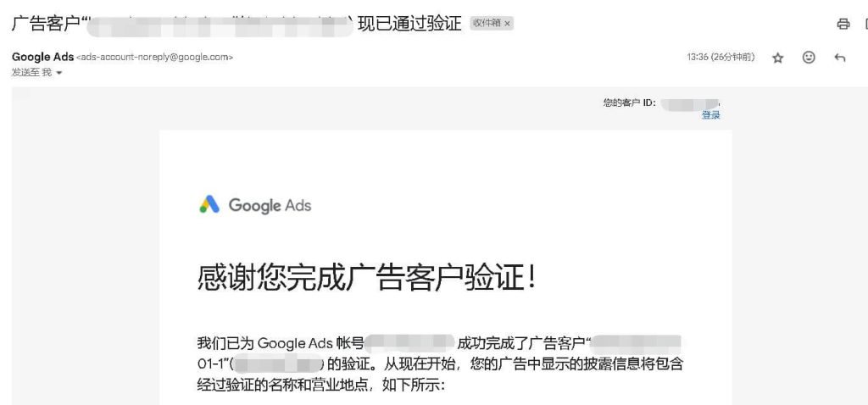868x405 pixels.
Task: Expand recipient details arrow beside 发送至 我
Action: (x=59, y=73)
